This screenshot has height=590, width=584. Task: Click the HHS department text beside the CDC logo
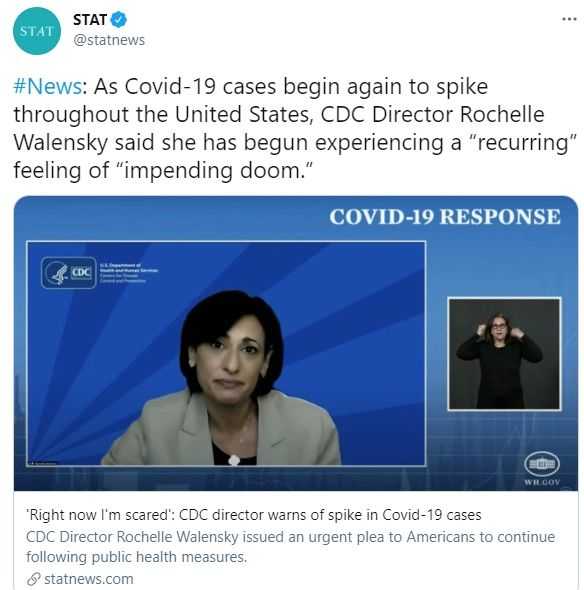pos(128,273)
